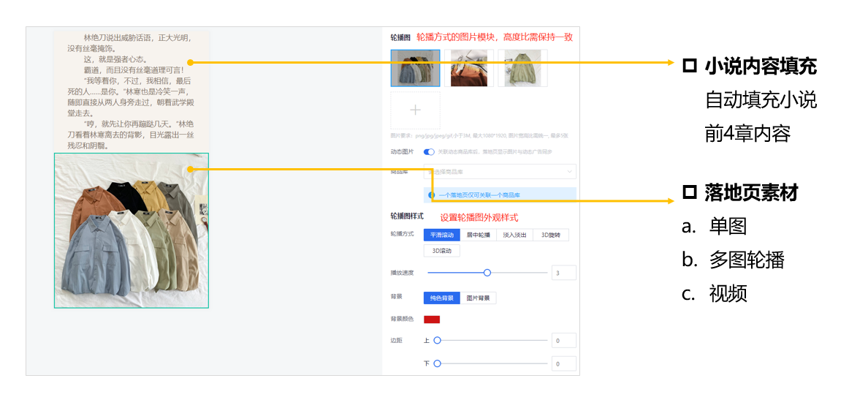Select the first carousel thumbnail of shirts

[x=415, y=68]
